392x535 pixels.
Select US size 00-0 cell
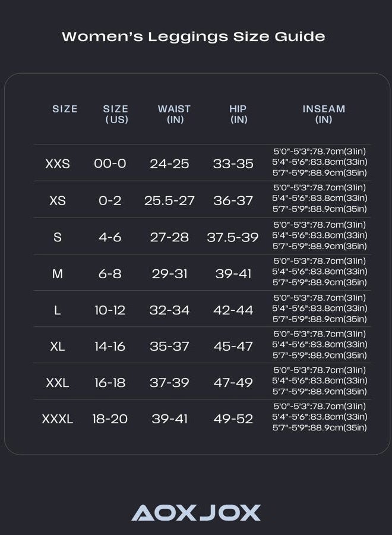point(110,164)
